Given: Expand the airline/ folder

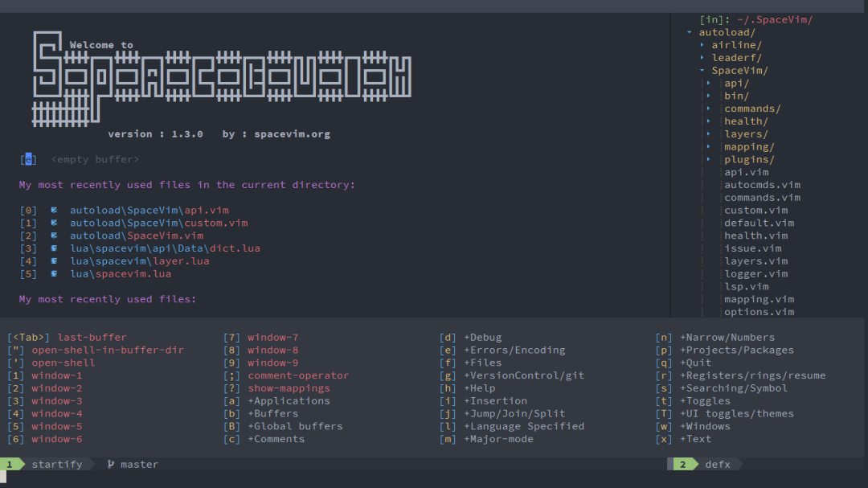Looking at the screenshot, I should coord(703,44).
